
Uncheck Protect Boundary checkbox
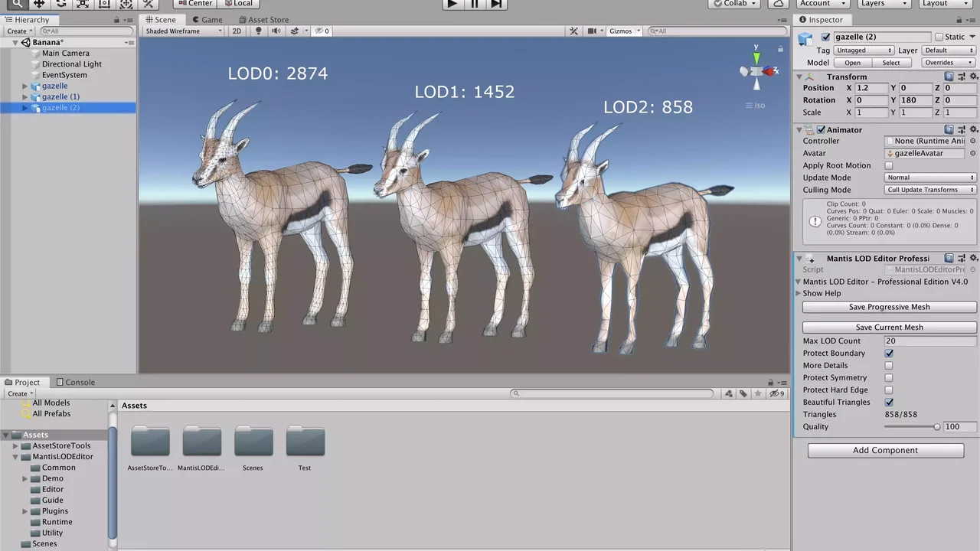(889, 354)
